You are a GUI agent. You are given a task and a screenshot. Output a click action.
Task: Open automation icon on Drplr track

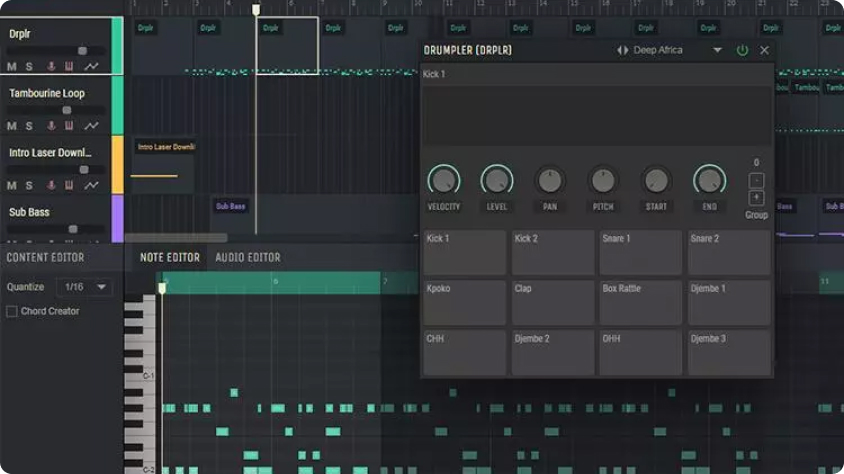pos(91,67)
